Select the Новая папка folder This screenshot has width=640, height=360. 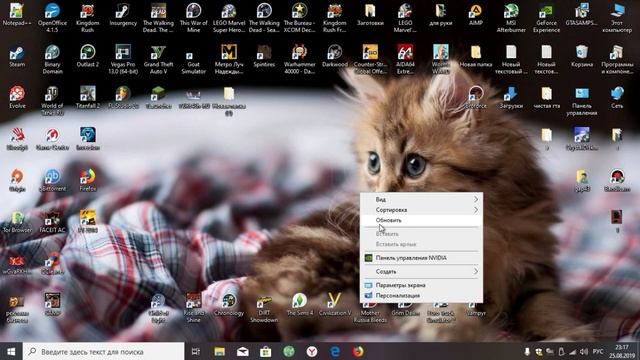pos(476,56)
